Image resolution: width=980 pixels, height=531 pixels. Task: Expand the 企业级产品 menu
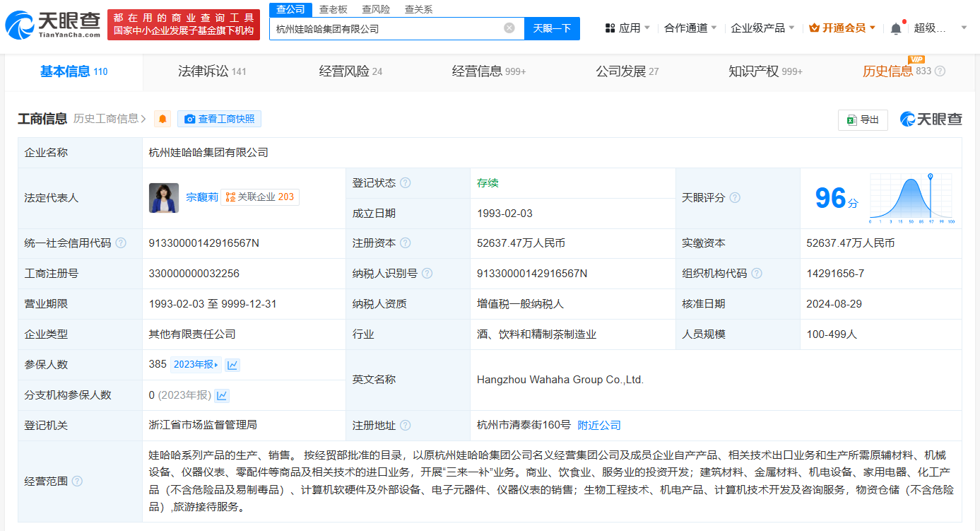coord(762,28)
